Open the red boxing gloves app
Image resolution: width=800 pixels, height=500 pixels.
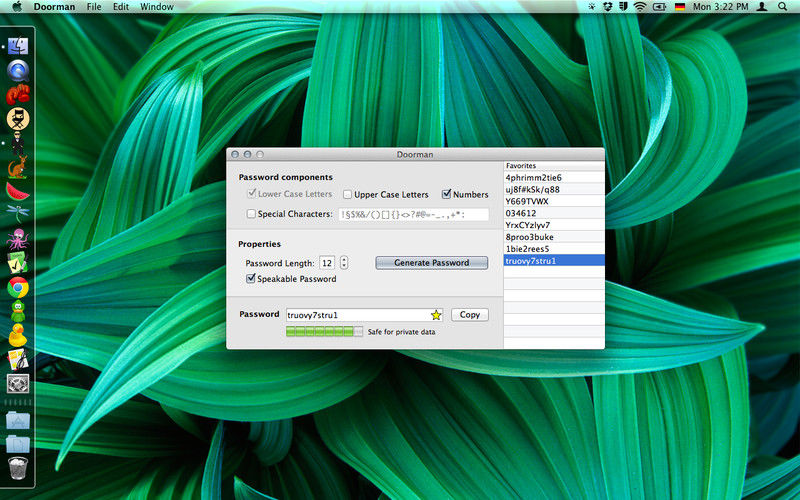18,94
